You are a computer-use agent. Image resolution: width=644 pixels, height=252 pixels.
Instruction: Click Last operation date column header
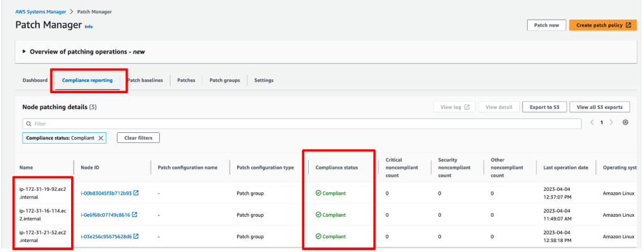pos(565,168)
